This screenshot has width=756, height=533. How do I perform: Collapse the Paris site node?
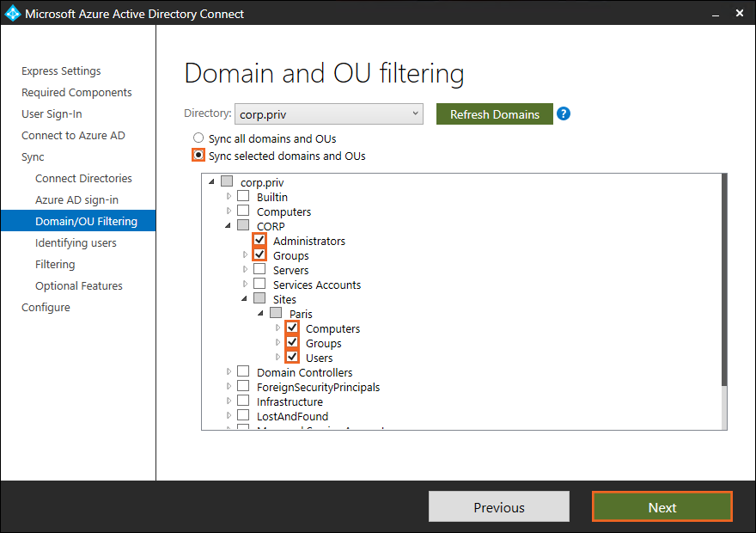(x=261, y=314)
